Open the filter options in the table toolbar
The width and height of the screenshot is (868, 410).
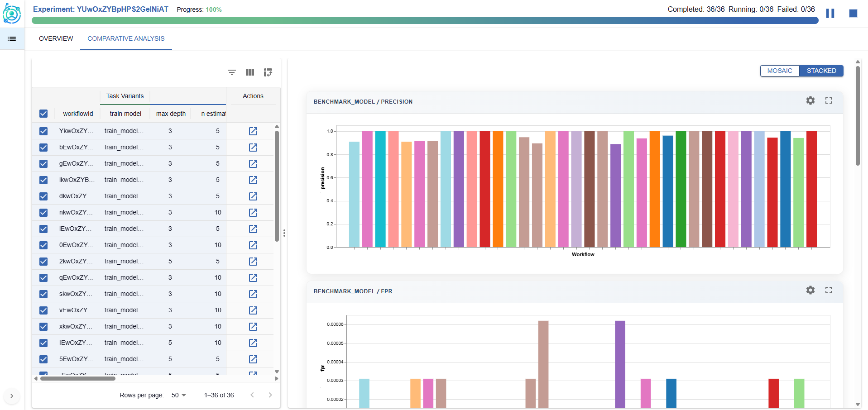[231, 72]
